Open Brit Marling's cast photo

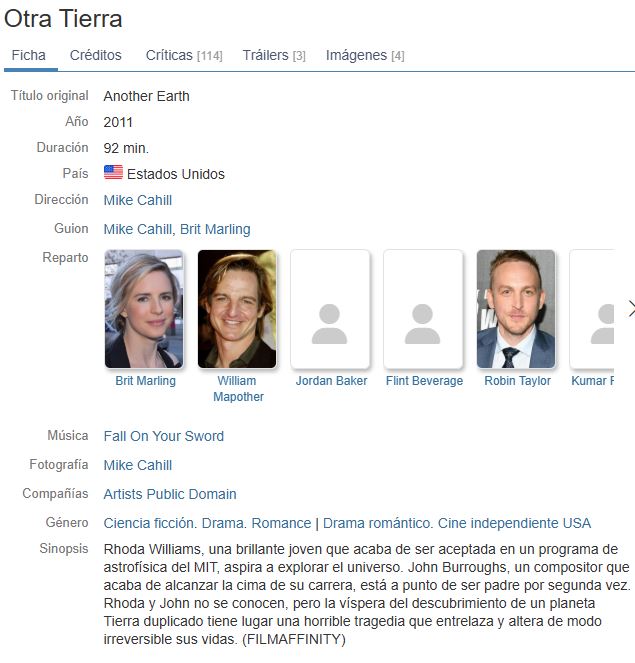click(144, 309)
